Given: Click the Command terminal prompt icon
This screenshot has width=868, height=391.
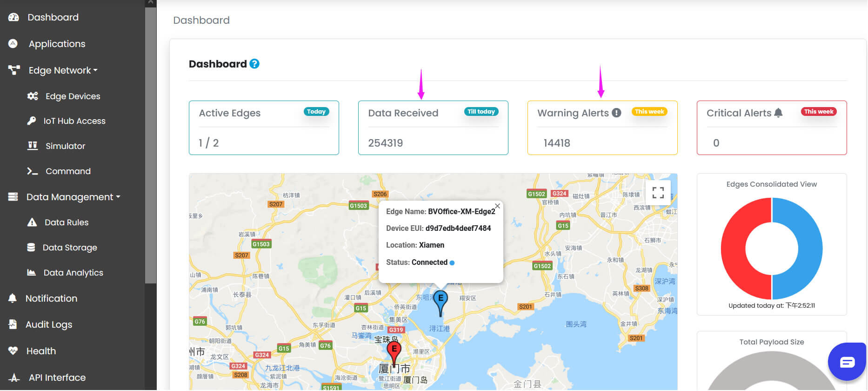Looking at the screenshot, I should pos(32,171).
